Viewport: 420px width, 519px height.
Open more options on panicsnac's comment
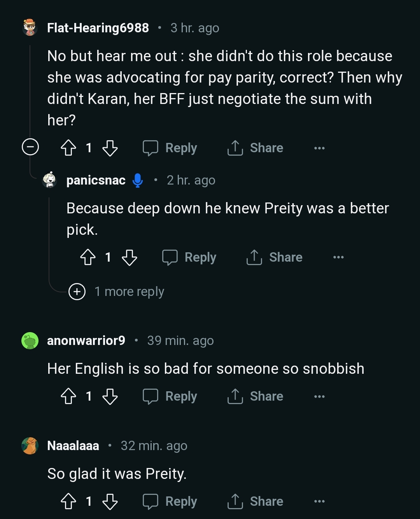pyautogui.click(x=338, y=257)
